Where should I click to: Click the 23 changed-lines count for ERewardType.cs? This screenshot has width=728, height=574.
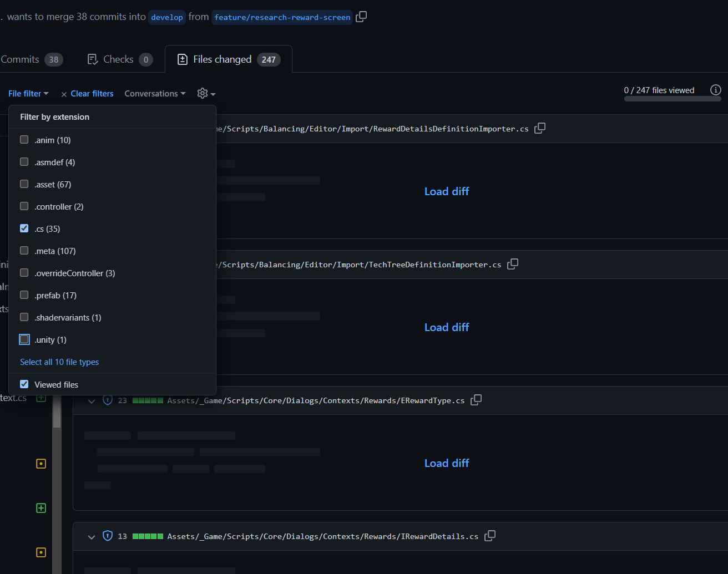click(x=123, y=400)
